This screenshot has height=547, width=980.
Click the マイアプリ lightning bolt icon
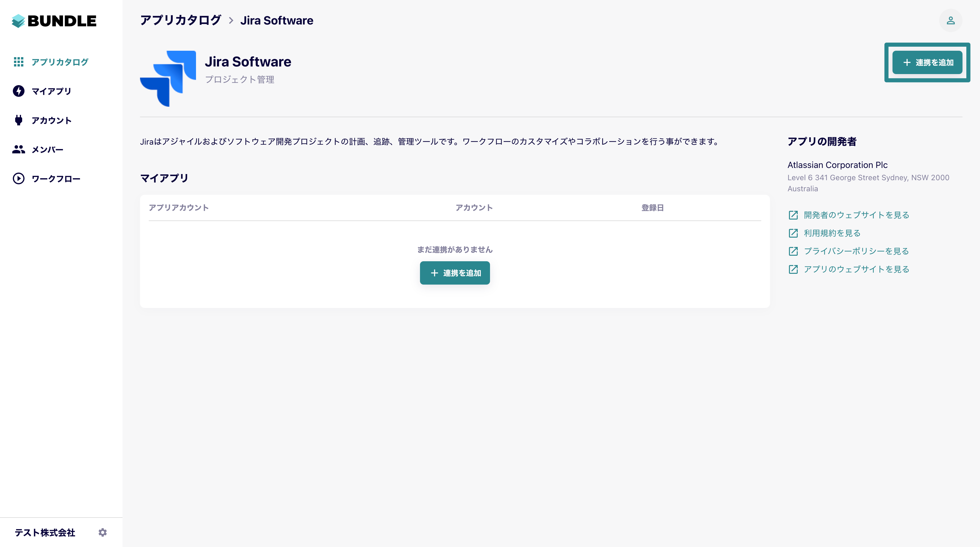[x=19, y=91]
